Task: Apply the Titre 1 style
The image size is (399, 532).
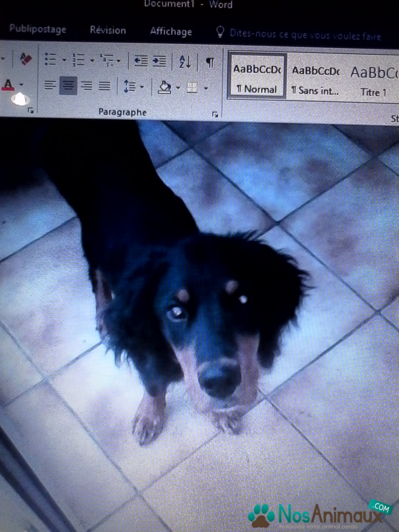Action: (374, 80)
